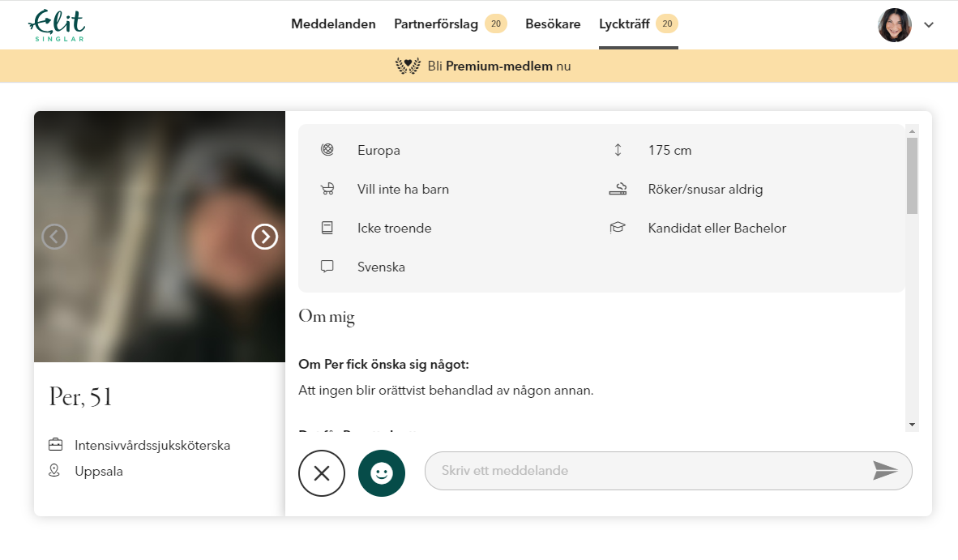Click the Om mig heading
This screenshot has width=958, height=560.
[x=327, y=316]
